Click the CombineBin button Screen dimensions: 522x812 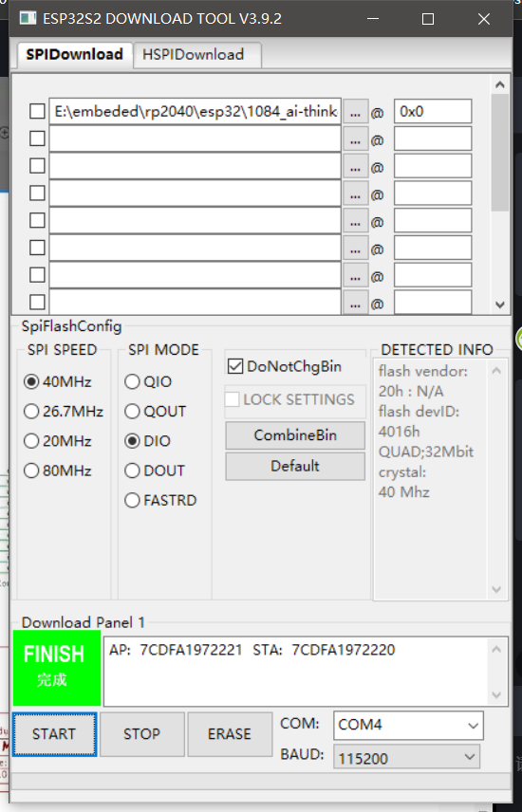coord(295,435)
